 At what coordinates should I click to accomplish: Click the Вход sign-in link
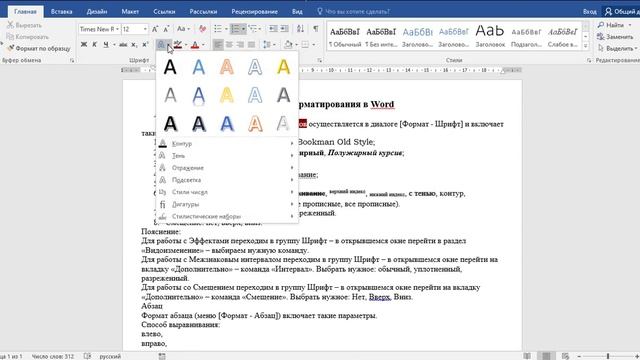[x=589, y=11]
